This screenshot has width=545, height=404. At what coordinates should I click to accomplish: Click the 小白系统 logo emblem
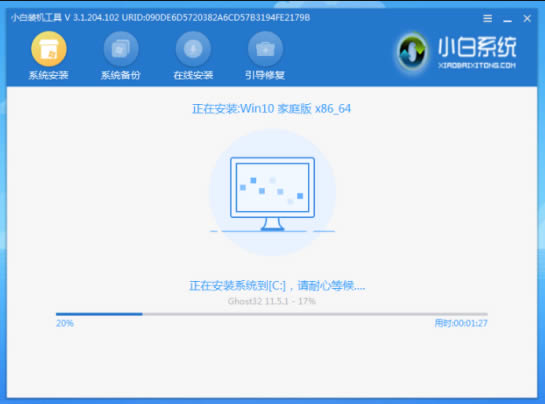click(412, 52)
